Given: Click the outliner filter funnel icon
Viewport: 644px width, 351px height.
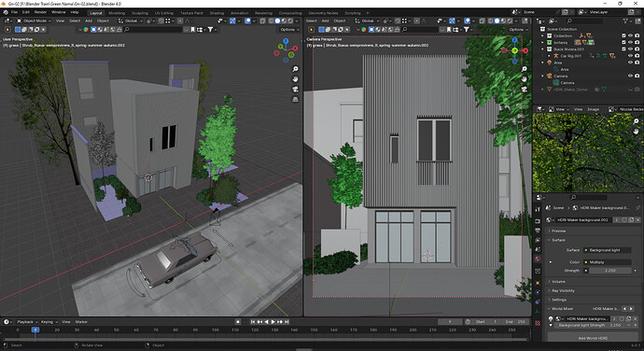Looking at the screenshot, I should pyautogui.click(x=625, y=21).
